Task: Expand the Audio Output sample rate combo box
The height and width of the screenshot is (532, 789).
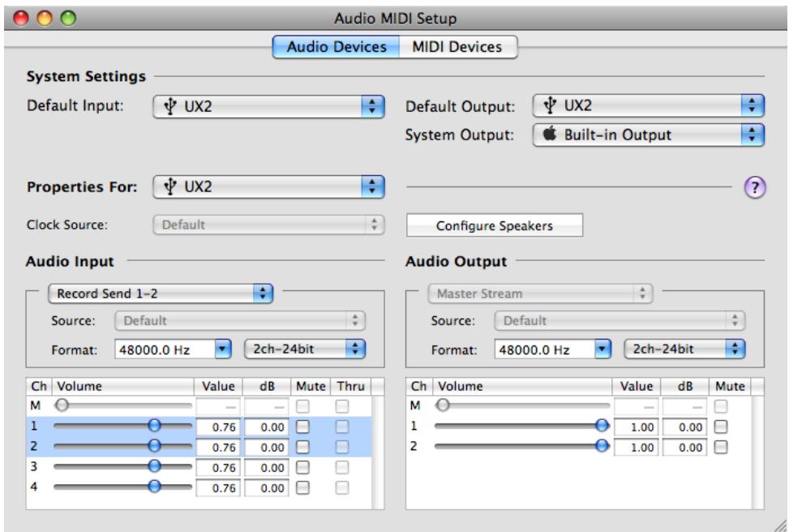Action: [602, 349]
